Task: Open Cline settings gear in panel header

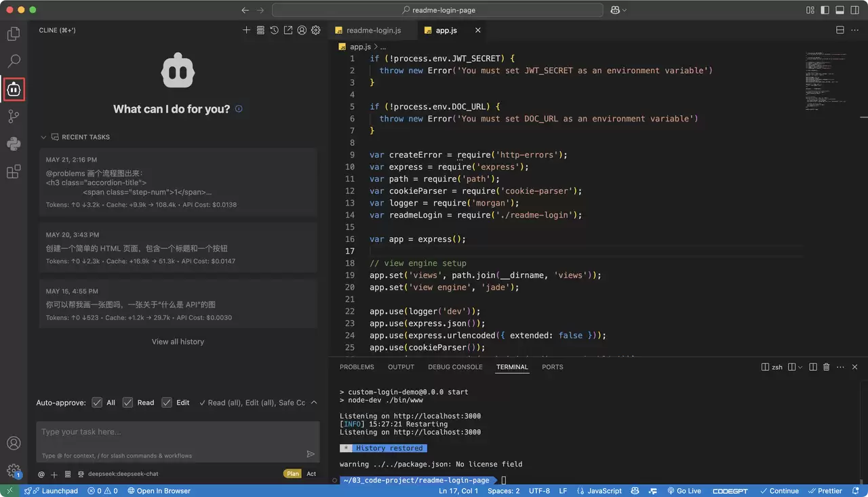Action: pyautogui.click(x=315, y=31)
